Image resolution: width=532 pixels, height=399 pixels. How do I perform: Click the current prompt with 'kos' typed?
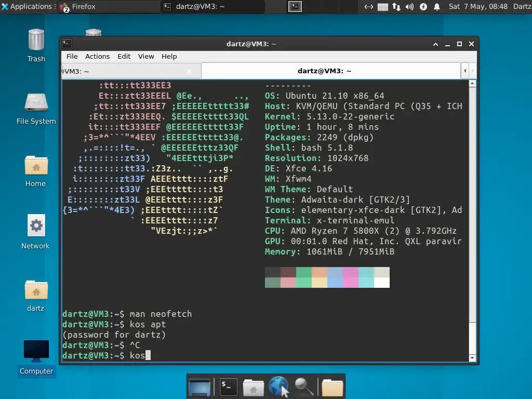point(107,355)
